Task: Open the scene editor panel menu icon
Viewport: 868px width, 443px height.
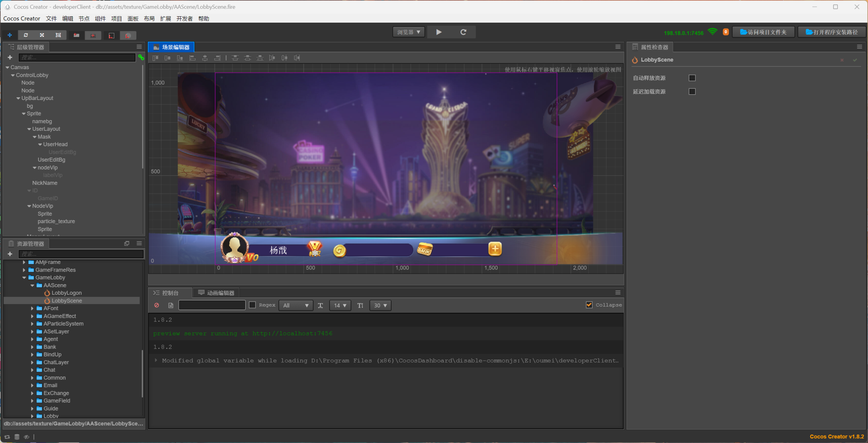Action: pos(618,47)
